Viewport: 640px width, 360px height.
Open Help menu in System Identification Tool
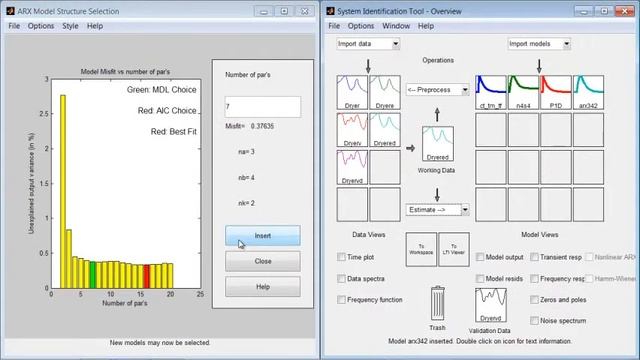click(x=426, y=26)
